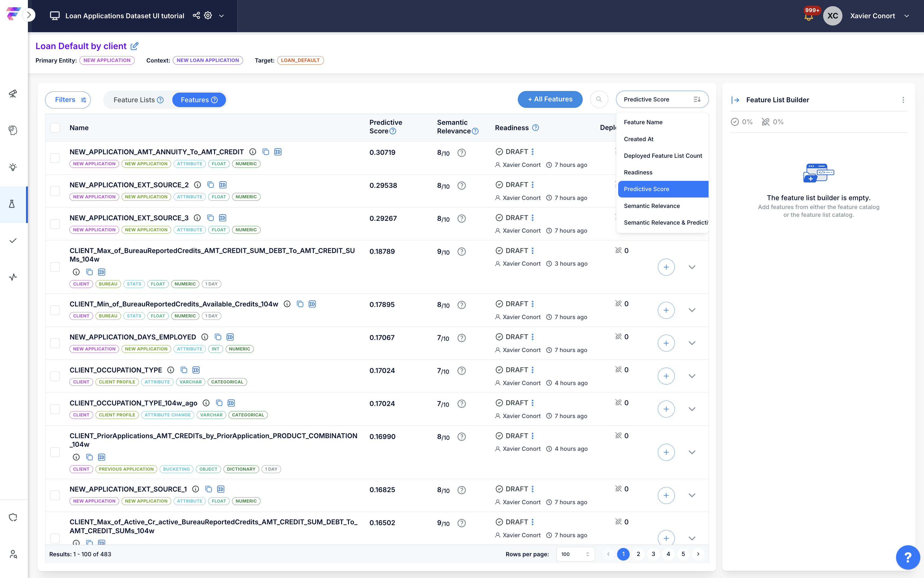Click the notifications bell with the 999+ badge
The image size is (924, 578).
click(x=808, y=17)
